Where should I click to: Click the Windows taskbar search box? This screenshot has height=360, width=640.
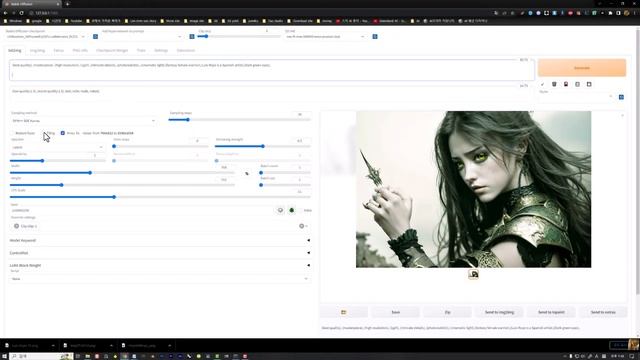point(41,356)
